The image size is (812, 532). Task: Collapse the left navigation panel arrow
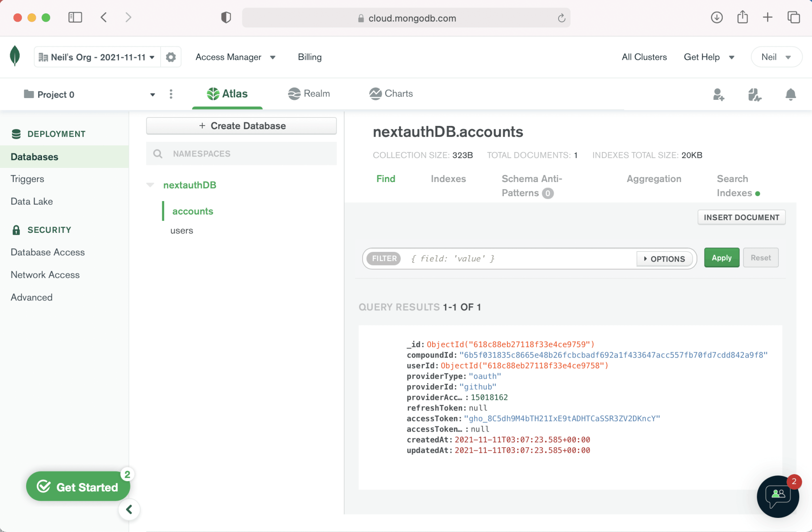coord(129,509)
